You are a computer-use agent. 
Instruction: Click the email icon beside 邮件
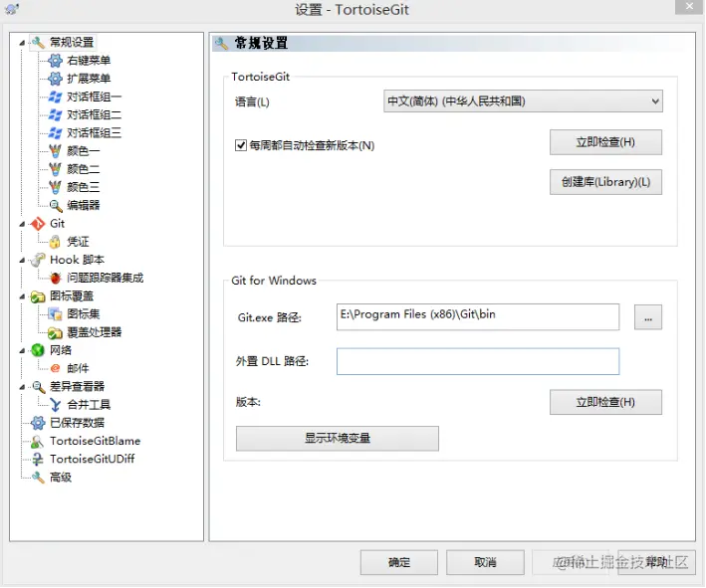(55, 368)
